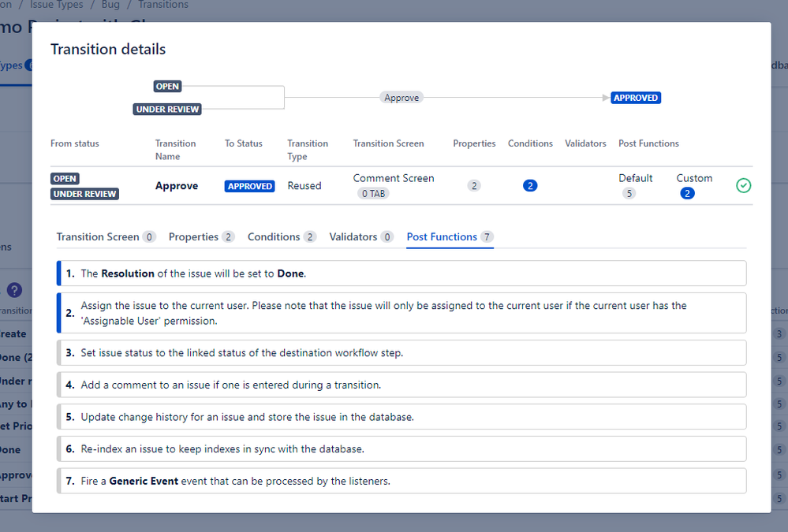Click the blue Conditions count badge 2
Viewport: 788px width, 532px height.
tap(530, 186)
